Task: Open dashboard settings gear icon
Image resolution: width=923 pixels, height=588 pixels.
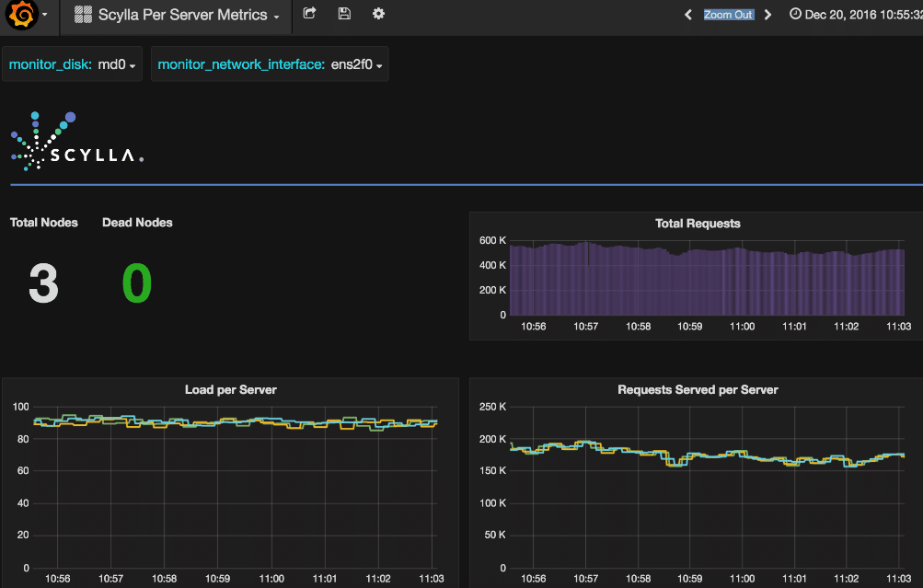Action: [x=378, y=14]
